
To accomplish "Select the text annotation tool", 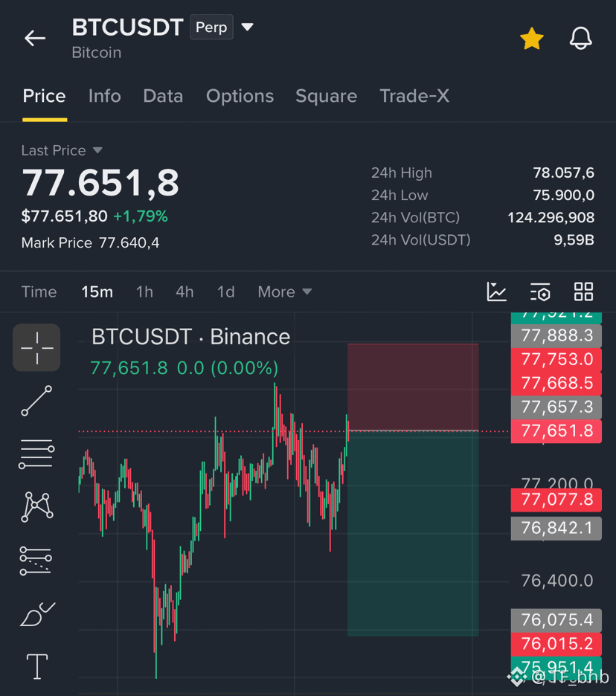I will (x=37, y=667).
